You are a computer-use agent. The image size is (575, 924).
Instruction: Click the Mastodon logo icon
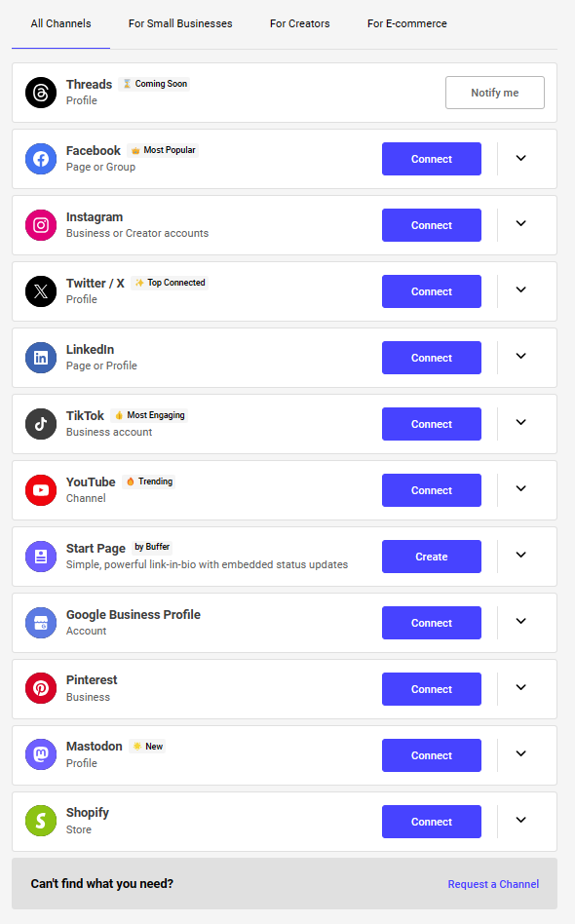coord(41,754)
